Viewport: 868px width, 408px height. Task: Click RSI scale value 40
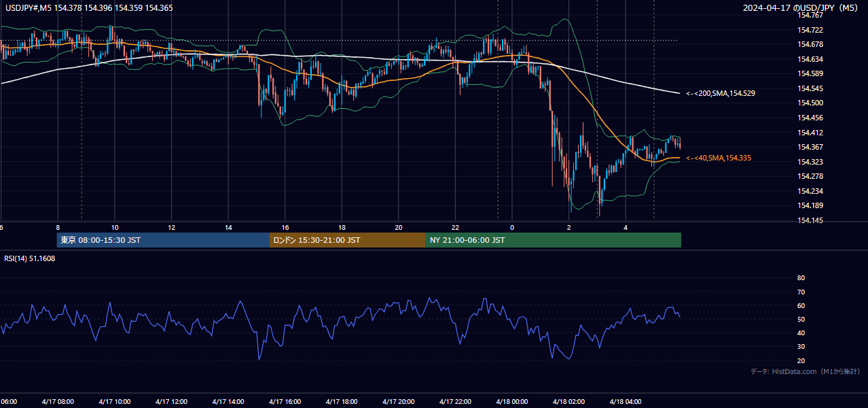tap(801, 333)
